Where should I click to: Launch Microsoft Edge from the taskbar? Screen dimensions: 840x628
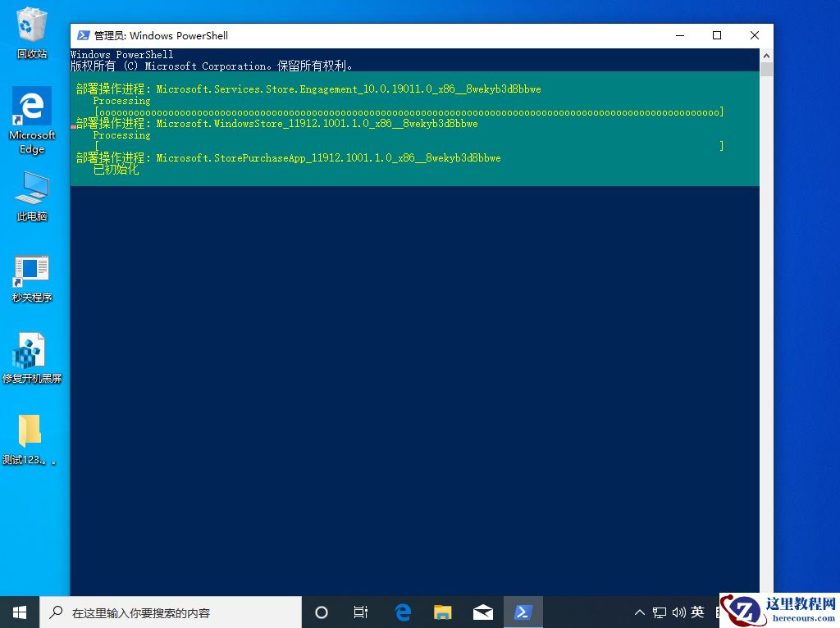pos(402,612)
